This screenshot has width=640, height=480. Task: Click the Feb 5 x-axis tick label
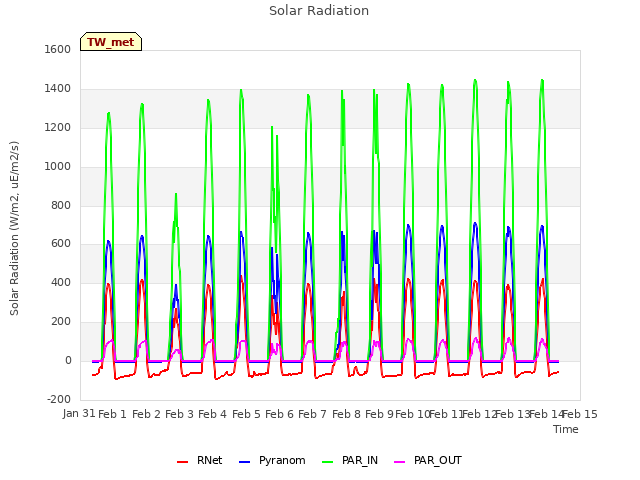246,414
